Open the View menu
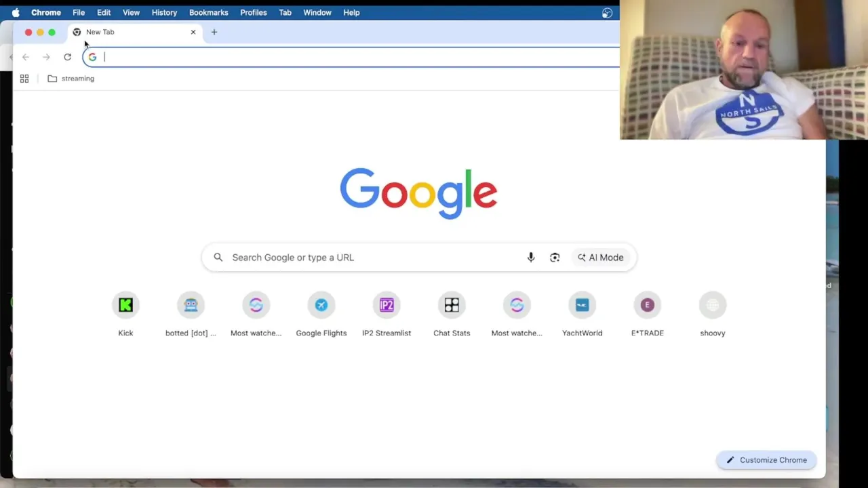Viewport: 868px width, 488px height. 131,12
